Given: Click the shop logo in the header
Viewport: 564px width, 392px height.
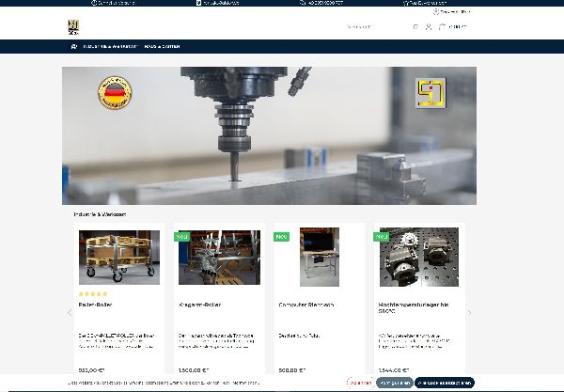Looking at the screenshot, I should [x=74, y=26].
